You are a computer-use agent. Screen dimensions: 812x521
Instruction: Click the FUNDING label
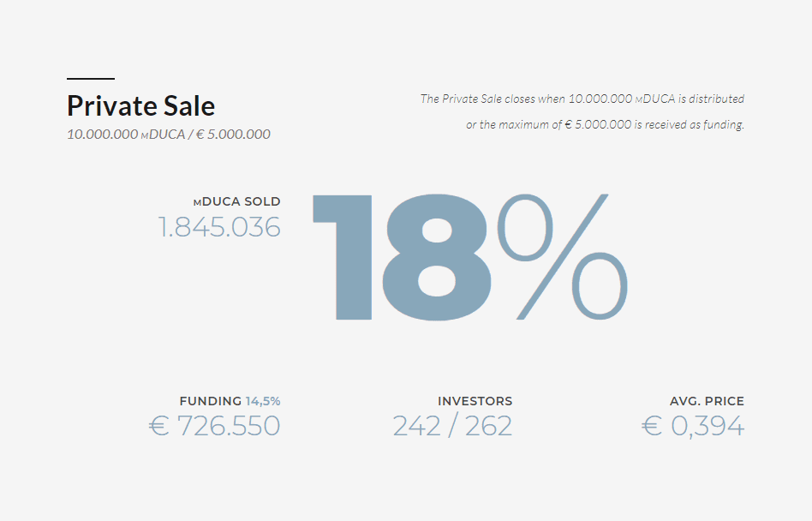(x=210, y=401)
